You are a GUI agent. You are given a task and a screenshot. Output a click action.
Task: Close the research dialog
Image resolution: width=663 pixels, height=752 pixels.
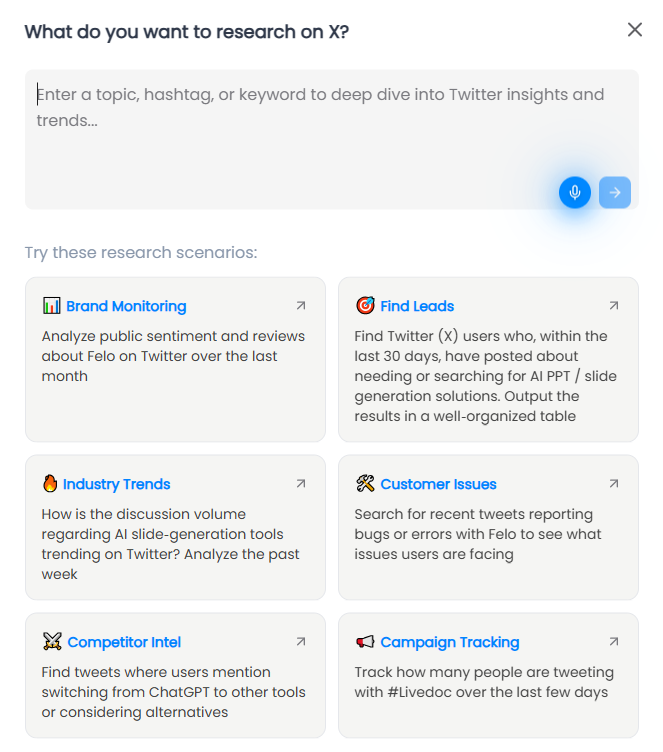point(635,30)
